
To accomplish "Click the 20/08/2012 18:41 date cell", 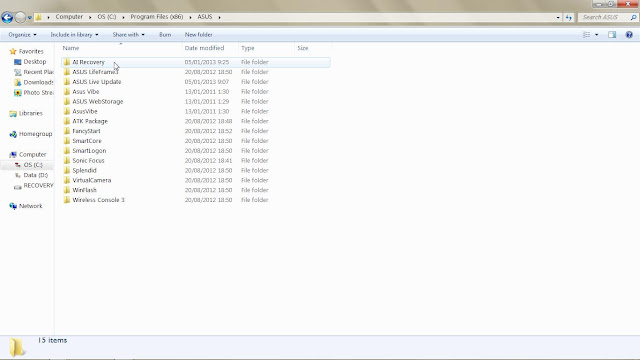I will pos(208,160).
